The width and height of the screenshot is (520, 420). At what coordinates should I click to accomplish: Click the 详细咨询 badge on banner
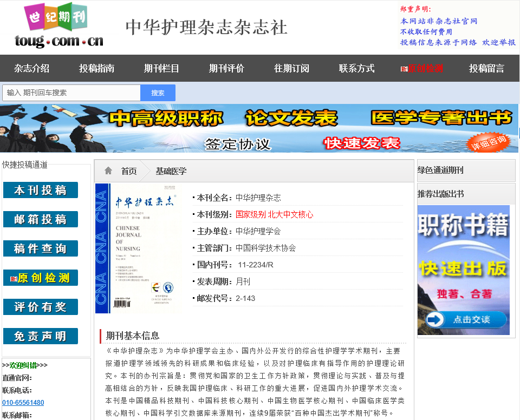point(489,143)
